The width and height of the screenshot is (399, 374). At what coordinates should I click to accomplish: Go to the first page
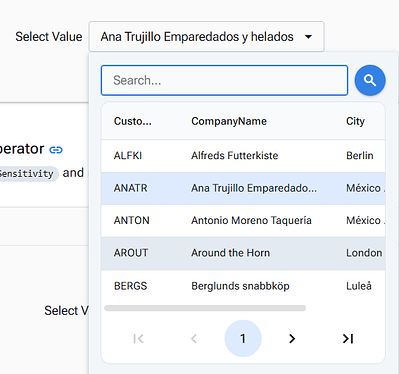(x=138, y=339)
